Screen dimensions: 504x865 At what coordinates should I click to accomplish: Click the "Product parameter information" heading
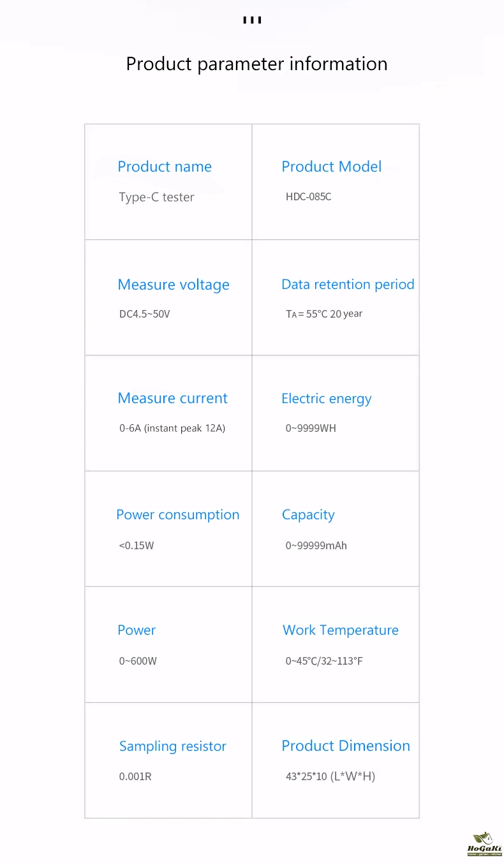click(256, 64)
